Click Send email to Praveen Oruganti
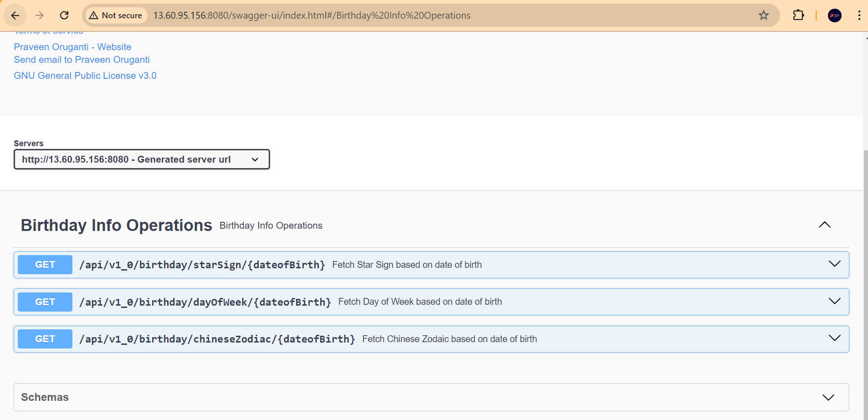 pos(82,60)
